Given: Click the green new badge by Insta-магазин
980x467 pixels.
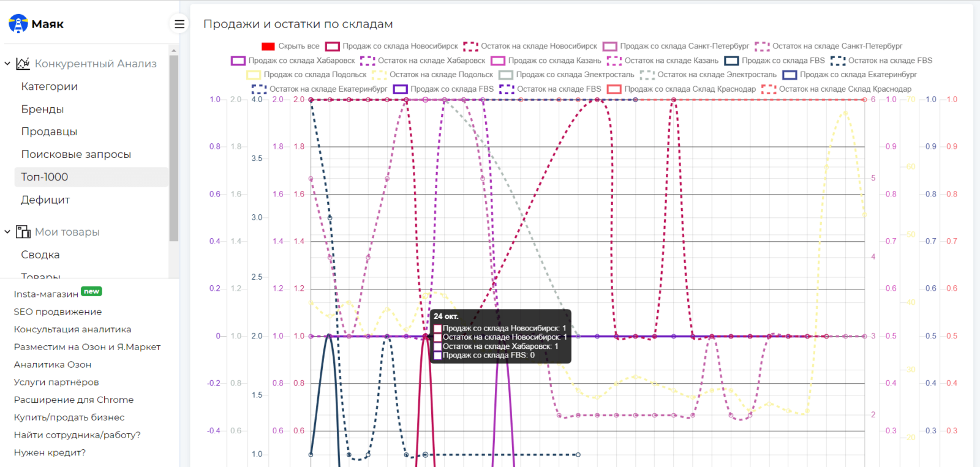Looking at the screenshot, I should pos(92,291).
